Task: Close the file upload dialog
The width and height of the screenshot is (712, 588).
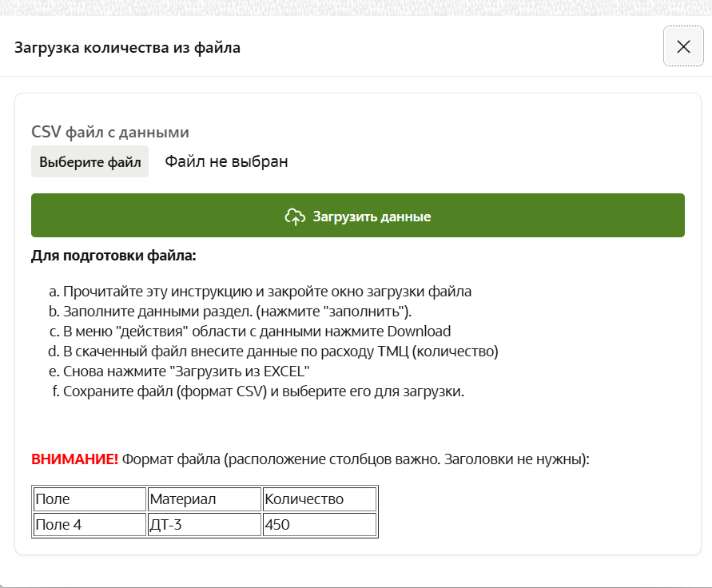Action: [x=683, y=46]
